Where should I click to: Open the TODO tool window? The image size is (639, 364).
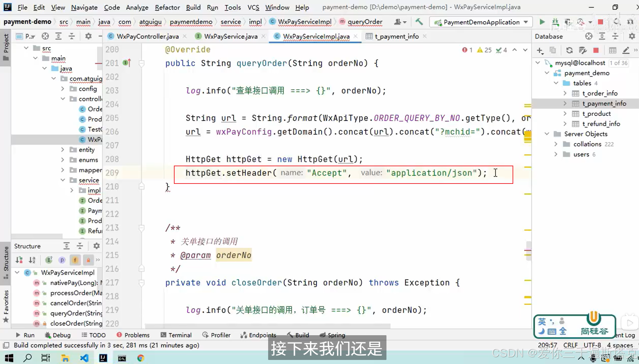[94, 335]
